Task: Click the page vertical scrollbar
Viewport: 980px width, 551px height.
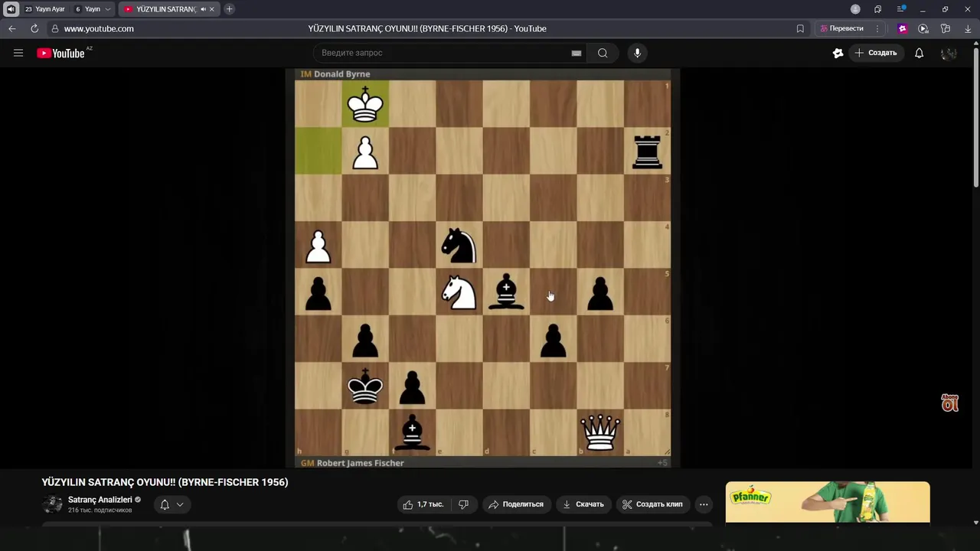Action: (x=975, y=119)
